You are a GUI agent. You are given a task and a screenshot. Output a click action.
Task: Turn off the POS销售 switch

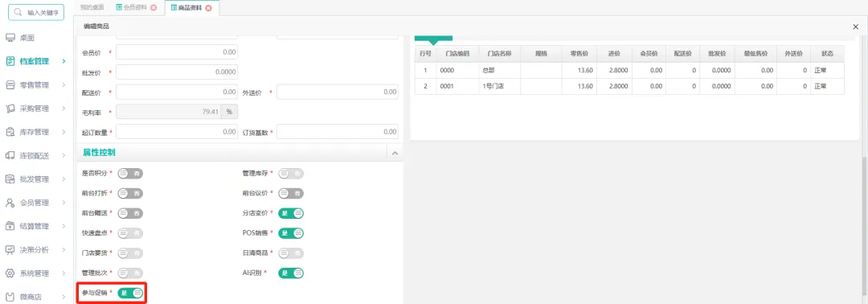(291, 233)
